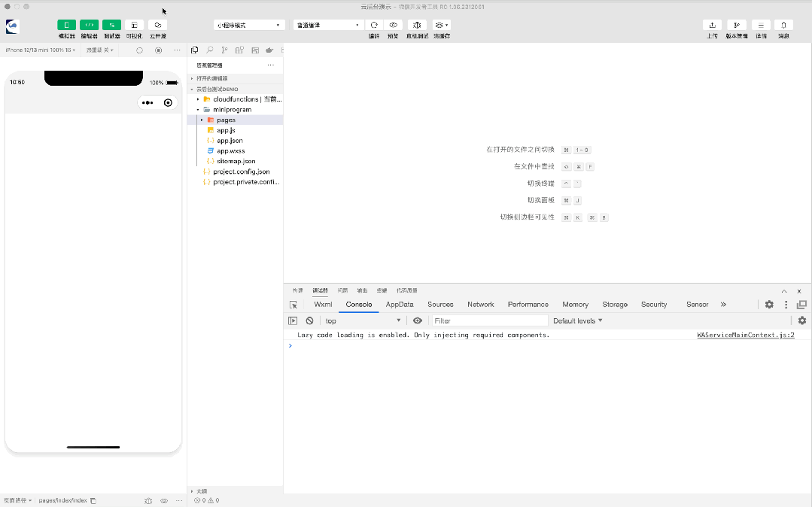This screenshot has width=812, height=507.
Task: Collapse the 云后台测试DEMO project section
Action: 235,89
